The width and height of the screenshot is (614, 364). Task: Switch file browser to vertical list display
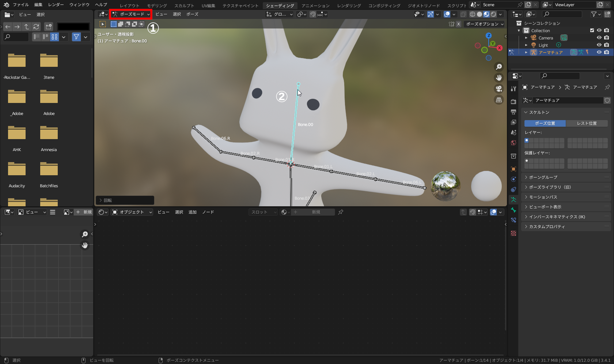(37, 37)
